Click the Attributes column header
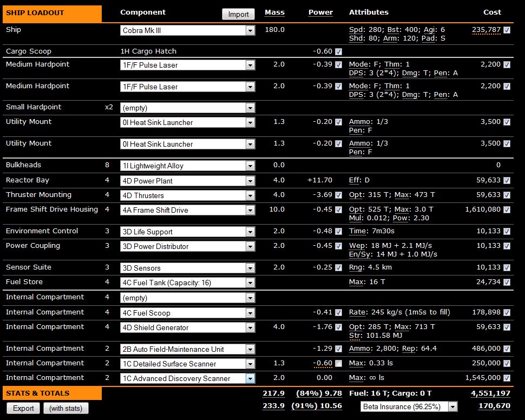The width and height of the screenshot is (525, 420). click(369, 12)
